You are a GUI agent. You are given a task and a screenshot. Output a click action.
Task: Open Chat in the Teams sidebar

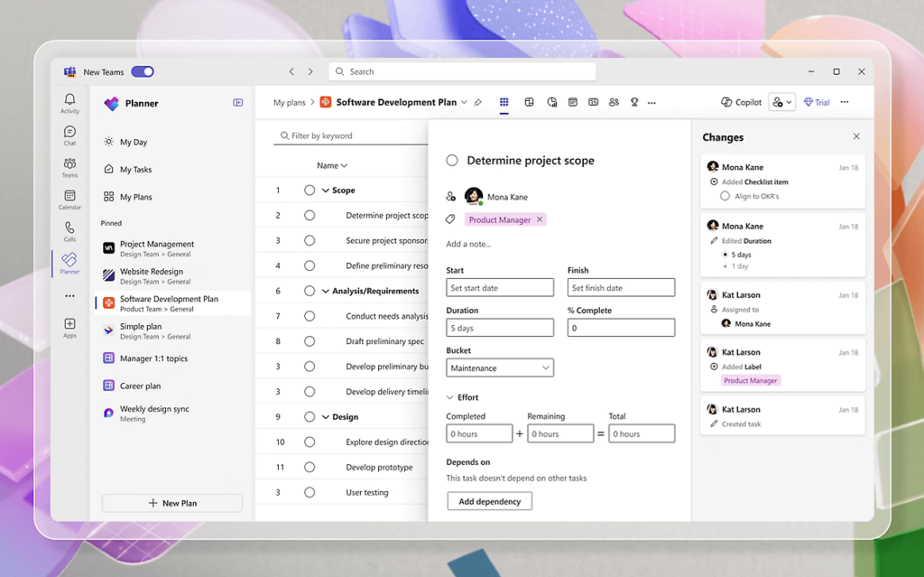[69, 135]
